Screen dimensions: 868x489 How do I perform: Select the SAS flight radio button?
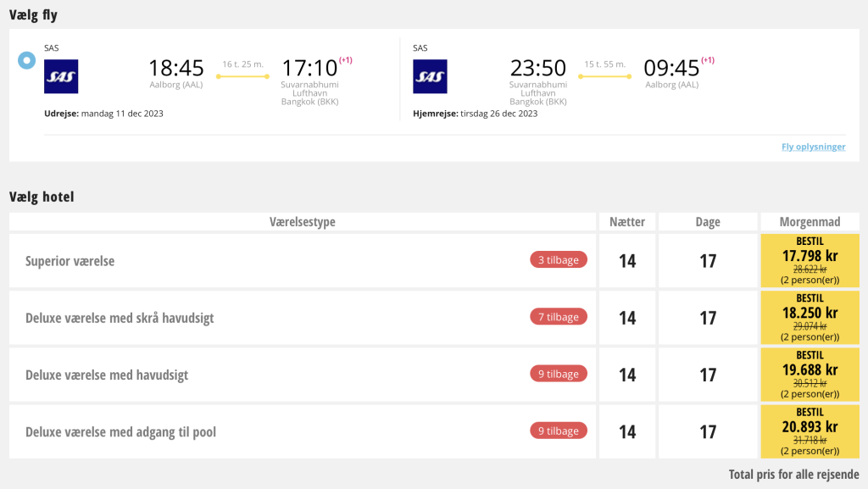tap(26, 60)
